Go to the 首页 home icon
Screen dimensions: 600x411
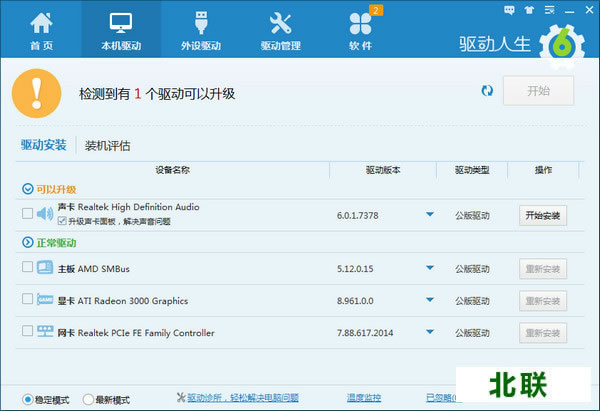42,23
